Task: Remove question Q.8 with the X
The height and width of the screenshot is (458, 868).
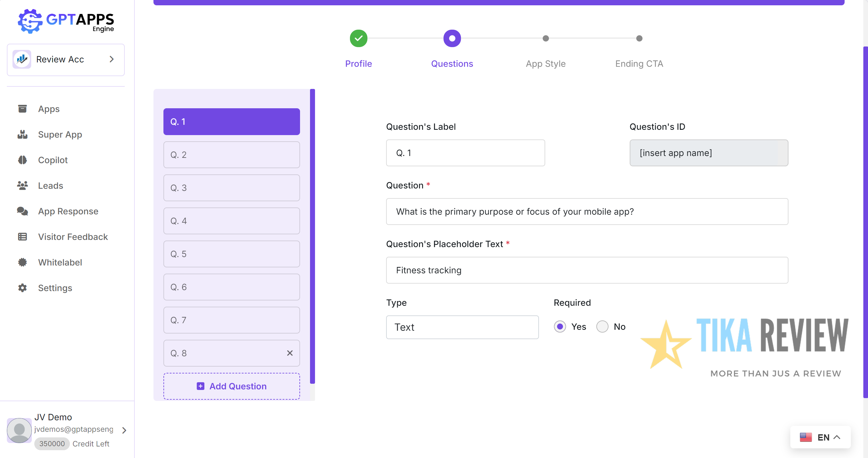Action: 290,353
